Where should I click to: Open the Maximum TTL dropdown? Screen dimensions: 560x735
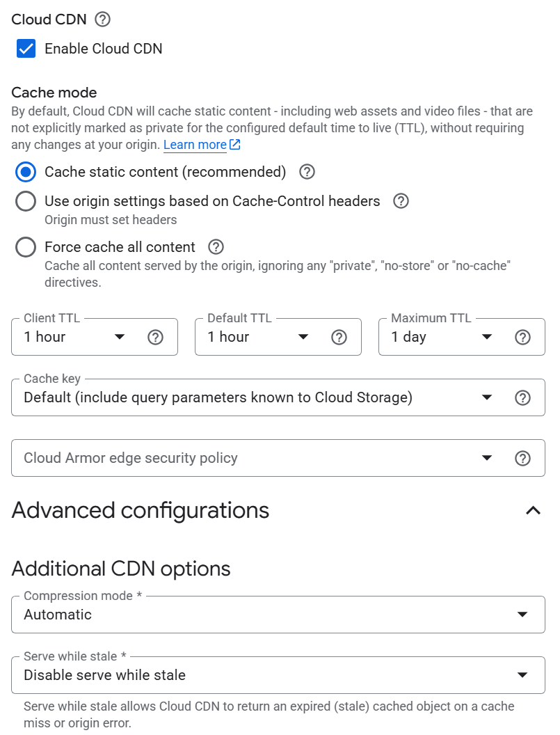click(x=443, y=337)
